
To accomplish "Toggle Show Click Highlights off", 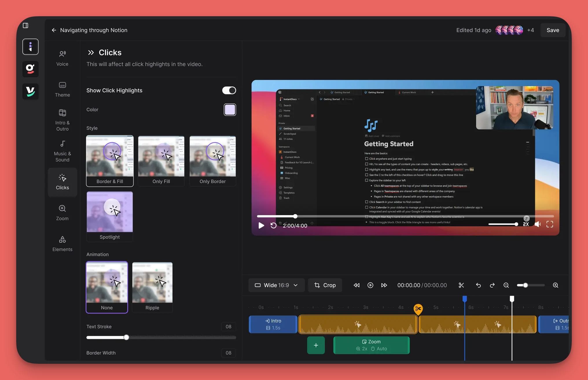I will (229, 90).
